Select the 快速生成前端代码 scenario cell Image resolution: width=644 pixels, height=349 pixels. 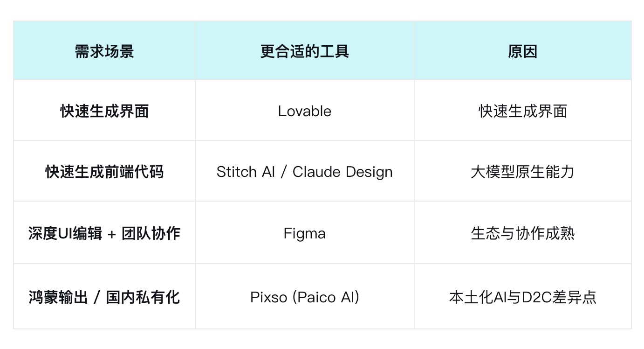pos(104,171)
